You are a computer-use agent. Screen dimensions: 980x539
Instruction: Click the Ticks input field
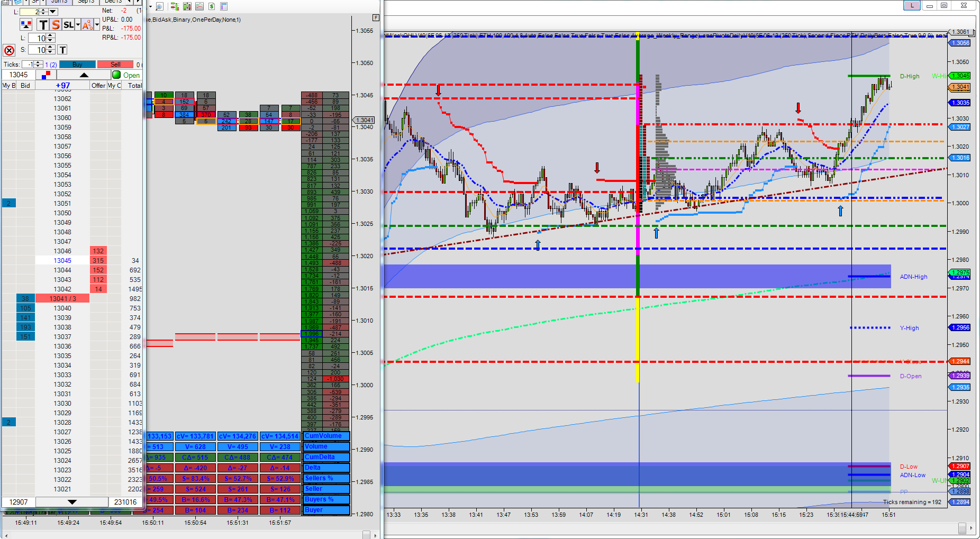(28, 65)
